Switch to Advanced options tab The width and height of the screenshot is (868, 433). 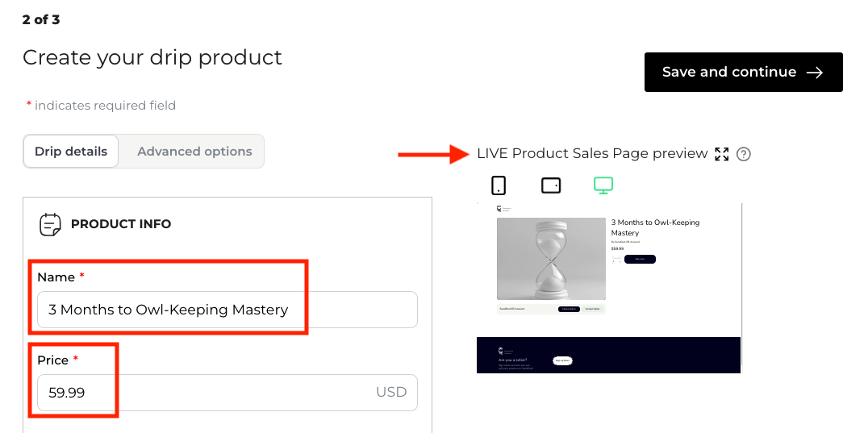click(x=194, y=152)
